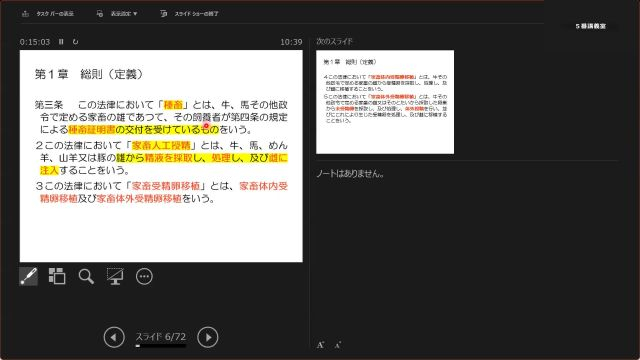Screen dimensions: 640x360
Task: Advance to the next slide arrow
Action: (x=208, y=337)
